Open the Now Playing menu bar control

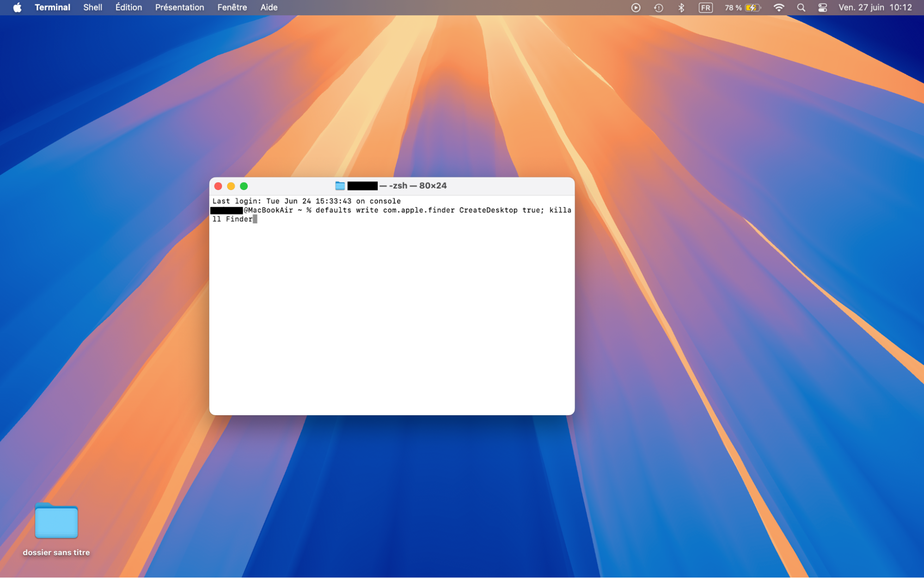(636, 7)
